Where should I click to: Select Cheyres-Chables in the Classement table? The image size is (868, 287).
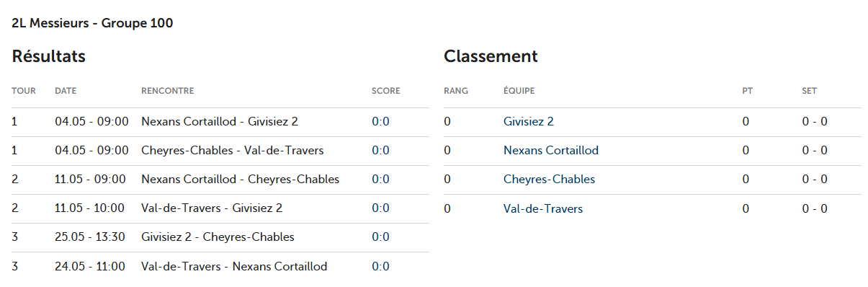pos(549,180)
